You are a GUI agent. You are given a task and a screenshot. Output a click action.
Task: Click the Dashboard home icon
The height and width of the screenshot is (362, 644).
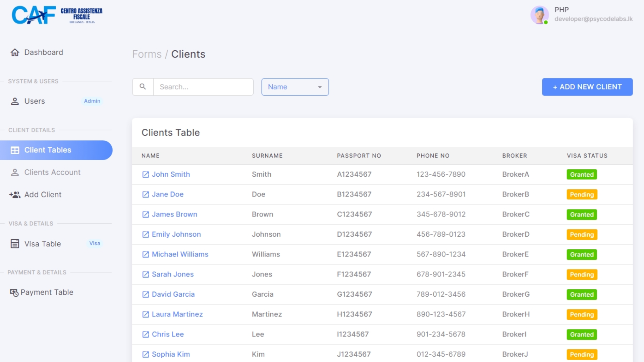[x=15, y=53]
